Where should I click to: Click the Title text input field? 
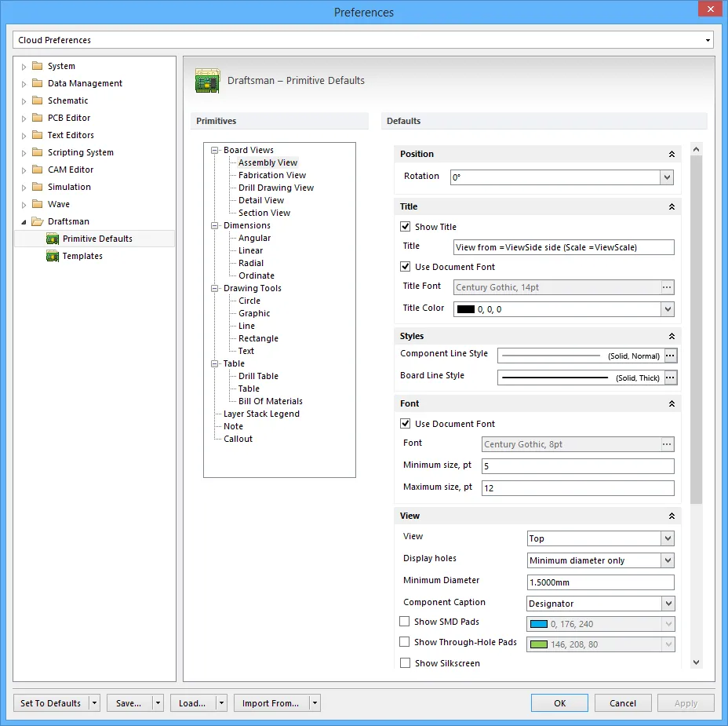pyautogui.click(x=563, y=247)
